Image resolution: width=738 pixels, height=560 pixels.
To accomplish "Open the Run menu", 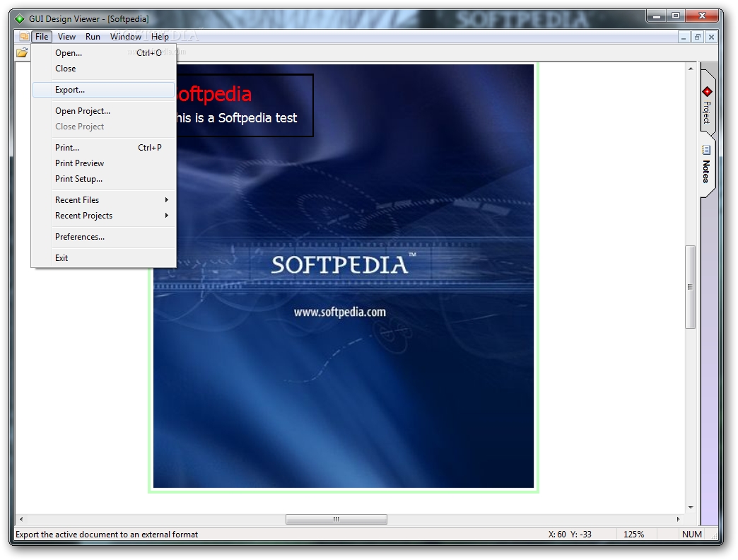I will pos(93,36).
